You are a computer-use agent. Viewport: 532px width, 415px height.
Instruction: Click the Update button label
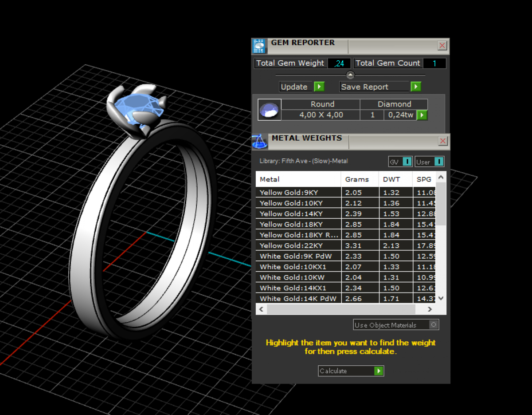pos(294,87)
